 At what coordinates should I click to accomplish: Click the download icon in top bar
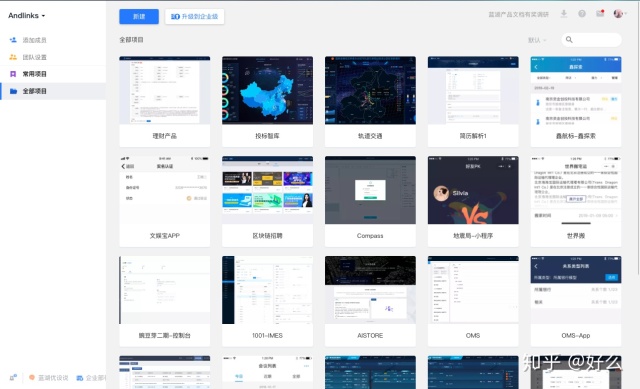click(564, 14)
